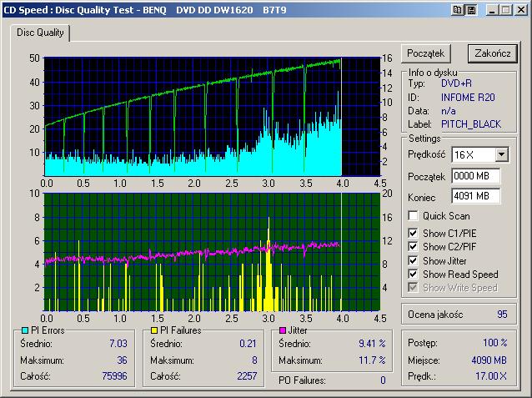Click the magenta Jitter color swatch
The image size is (532, 398).
pyautogui.click(x=283, y=330)
